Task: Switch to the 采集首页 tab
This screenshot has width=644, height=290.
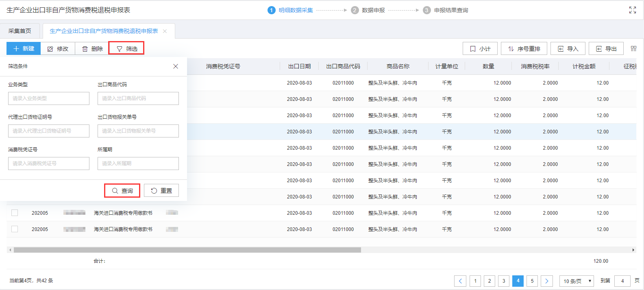Action: (x=20, y=31)
